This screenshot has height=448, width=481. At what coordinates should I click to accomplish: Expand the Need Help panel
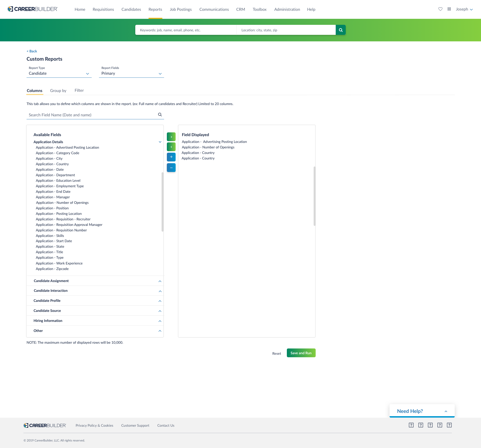click(422, 411)
